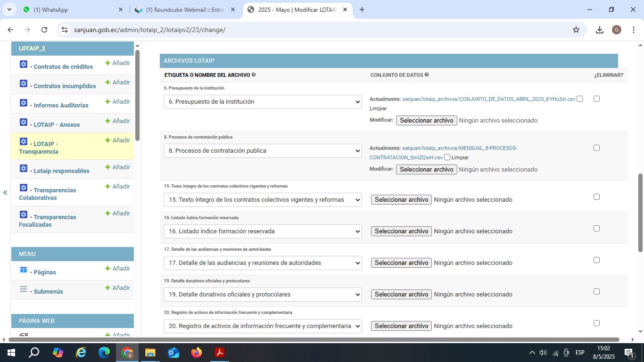Open Firefox from the Windows taskbar
Image resolution: width=644 pixels, height=362 pixels.
coord(196,353)
